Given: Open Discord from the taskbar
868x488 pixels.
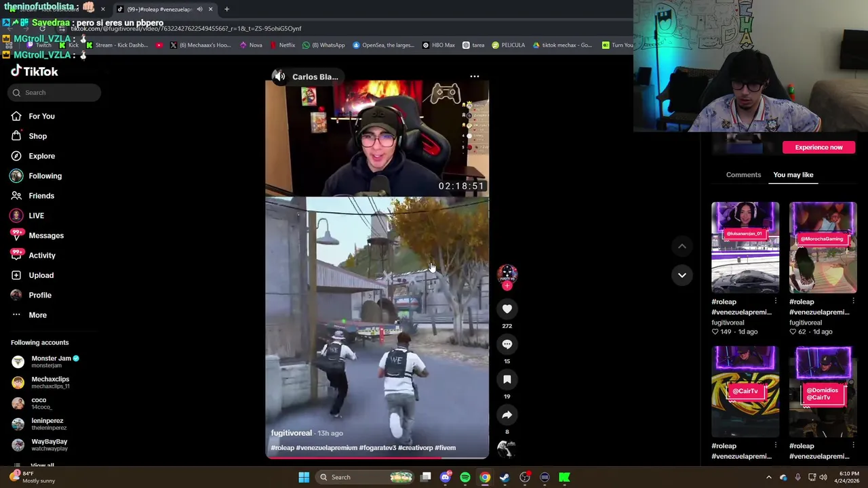Looking at the screenshot, I should (x=446, y=477).
